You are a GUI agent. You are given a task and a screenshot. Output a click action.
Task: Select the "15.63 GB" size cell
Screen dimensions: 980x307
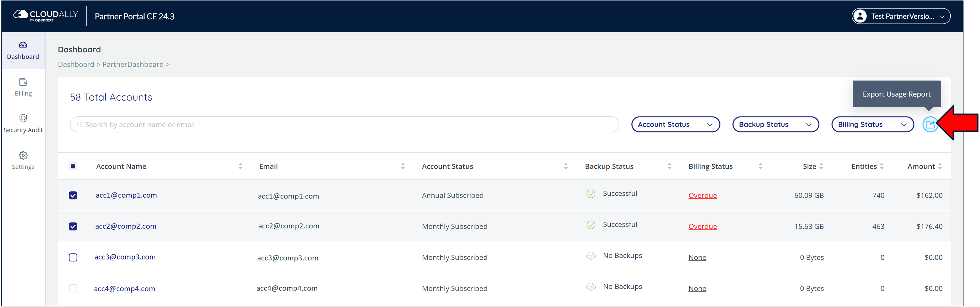809,227
